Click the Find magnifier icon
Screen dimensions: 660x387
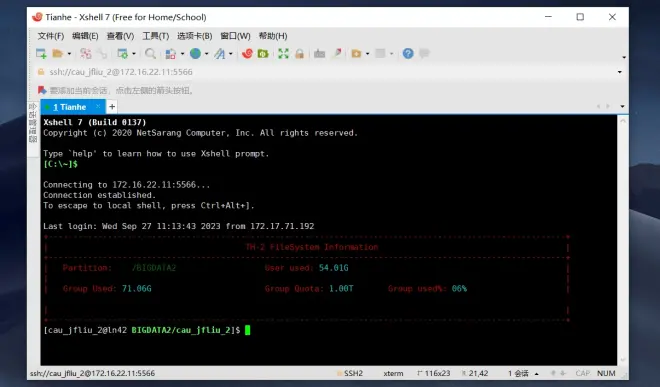click(x=150, y=53)
